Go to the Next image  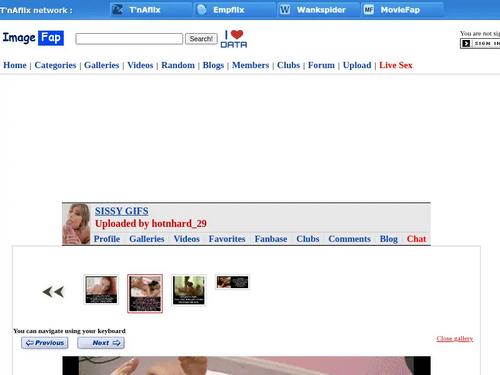[101, 343]
